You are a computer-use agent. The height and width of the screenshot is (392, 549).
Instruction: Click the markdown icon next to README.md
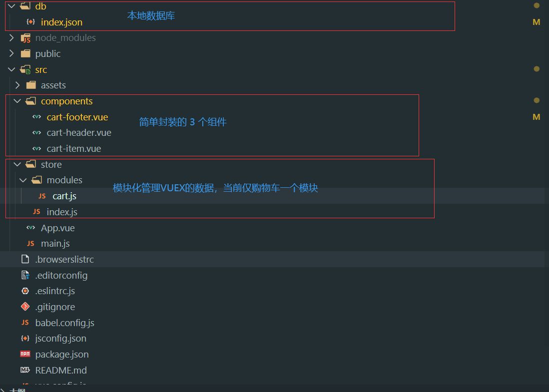(x=25, y=370)
